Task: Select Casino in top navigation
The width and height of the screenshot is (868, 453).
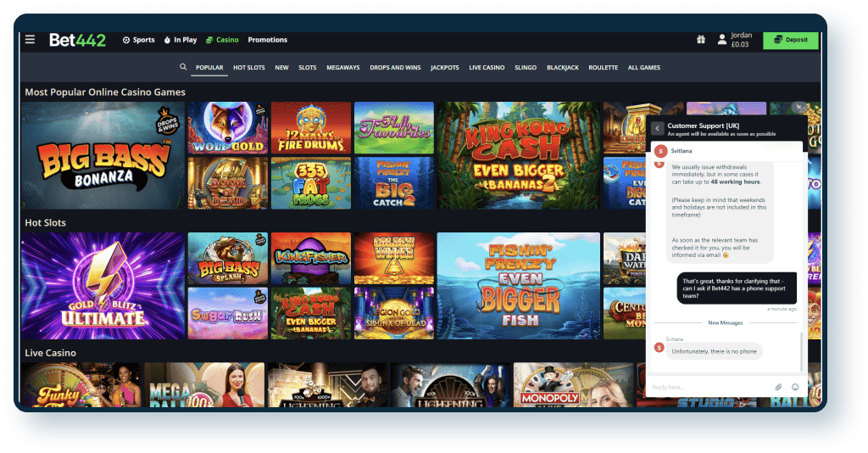Action: pos(222,40)
